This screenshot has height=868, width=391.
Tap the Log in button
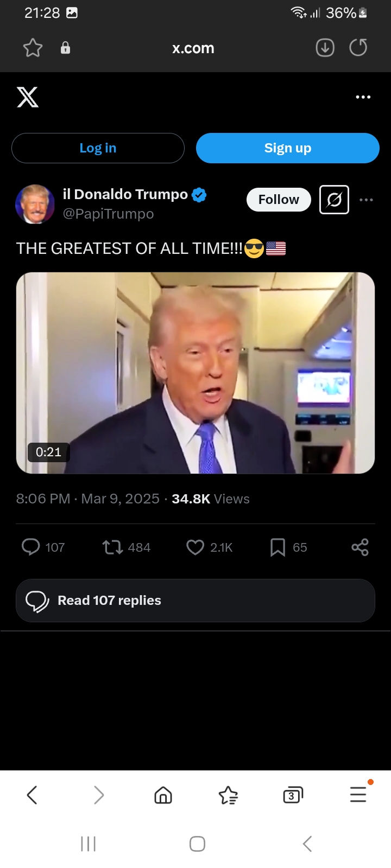click(x=98, y=148)
